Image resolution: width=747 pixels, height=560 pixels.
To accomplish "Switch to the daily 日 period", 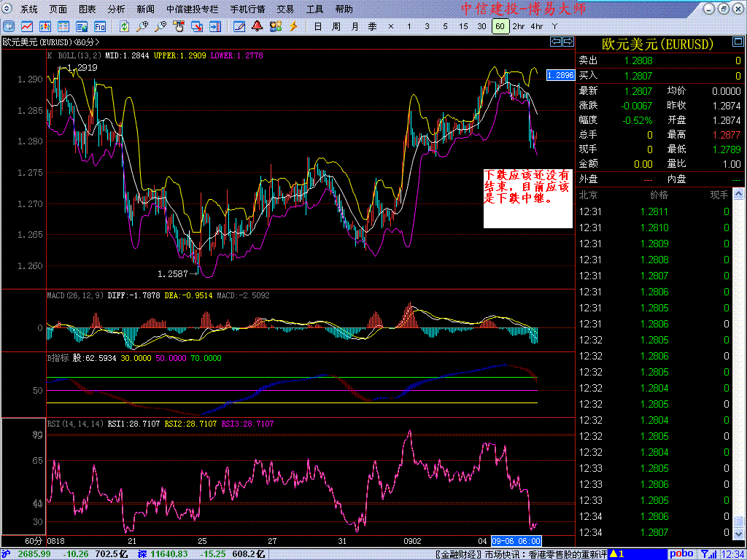I will click(x=318, y=27).
